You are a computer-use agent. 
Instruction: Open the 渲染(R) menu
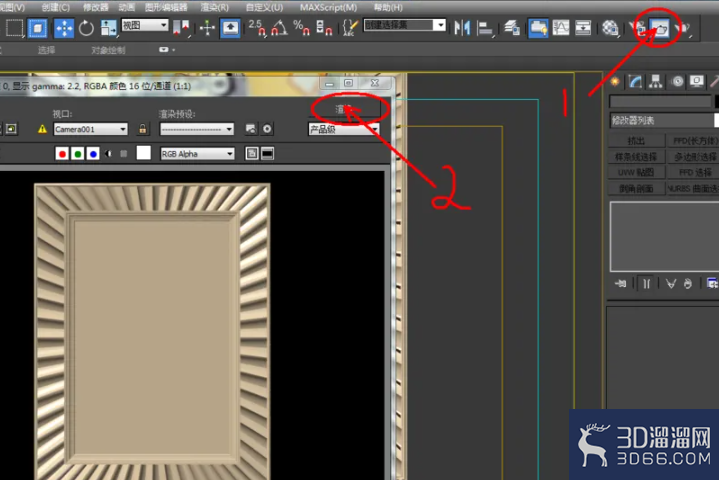pos(215,7)
